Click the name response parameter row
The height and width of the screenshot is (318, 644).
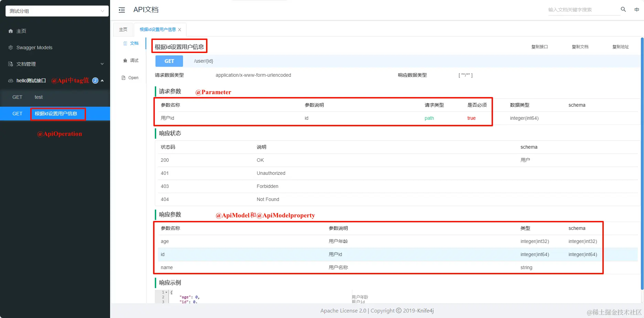(x=398, y=267)
